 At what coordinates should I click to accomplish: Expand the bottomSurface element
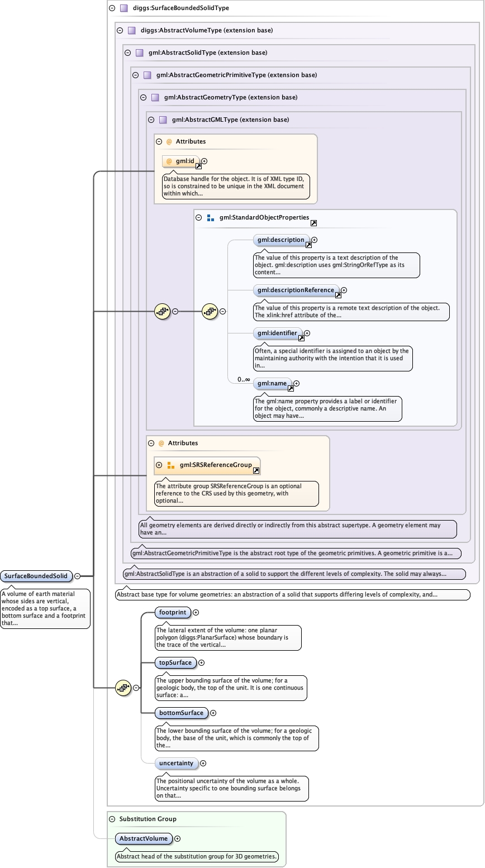coord(213,713)
